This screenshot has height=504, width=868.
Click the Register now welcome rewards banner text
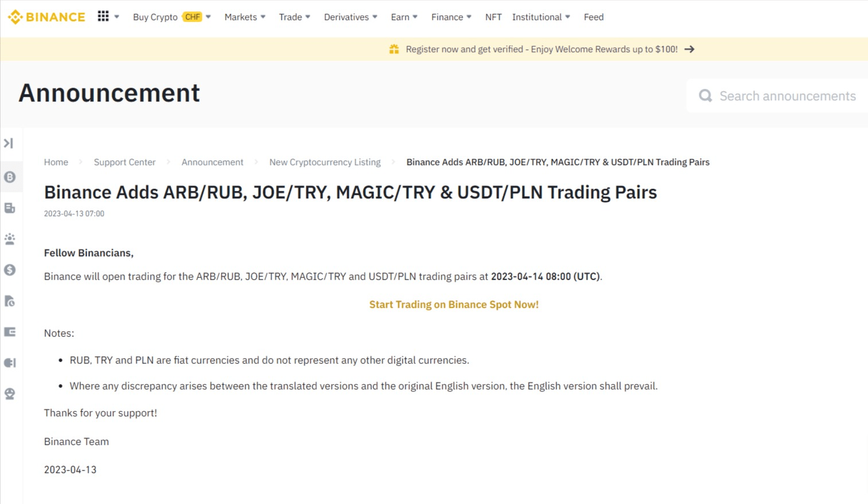pyautogui.click(x=542, y=49)
